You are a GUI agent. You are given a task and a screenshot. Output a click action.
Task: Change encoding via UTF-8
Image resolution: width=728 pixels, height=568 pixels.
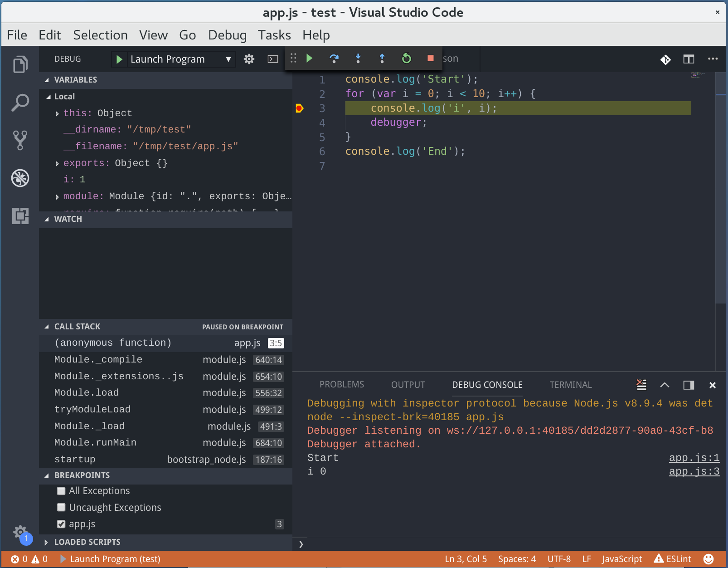(x=559, y=559)
